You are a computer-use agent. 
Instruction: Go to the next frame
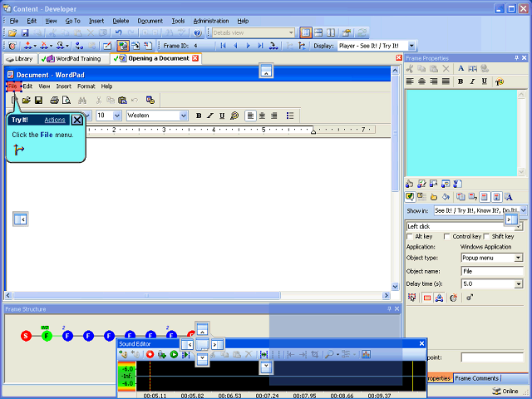248,46
